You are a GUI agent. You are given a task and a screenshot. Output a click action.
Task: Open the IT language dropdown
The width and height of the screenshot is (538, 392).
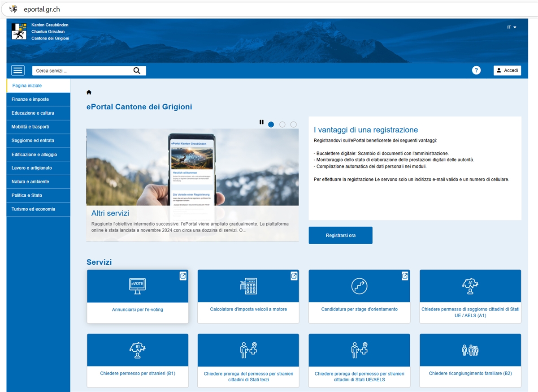[512, 27]
